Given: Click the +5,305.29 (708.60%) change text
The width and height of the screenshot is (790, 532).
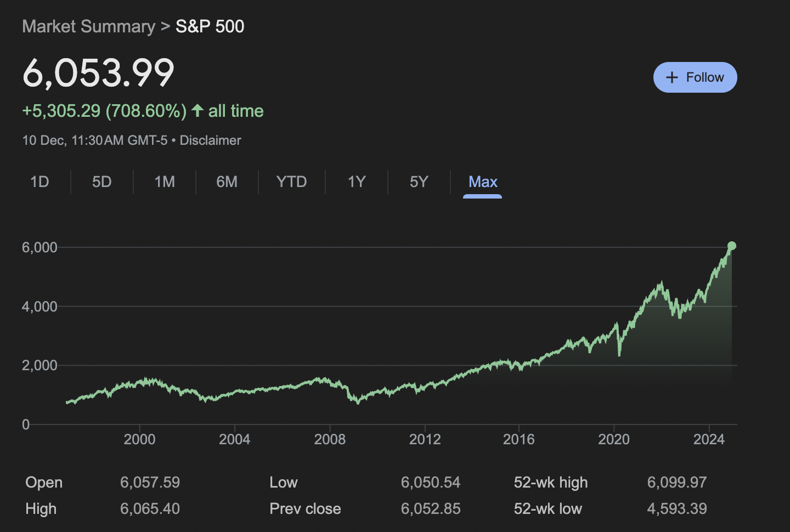Looking at the screenshot, I should [x=104, y=111].
